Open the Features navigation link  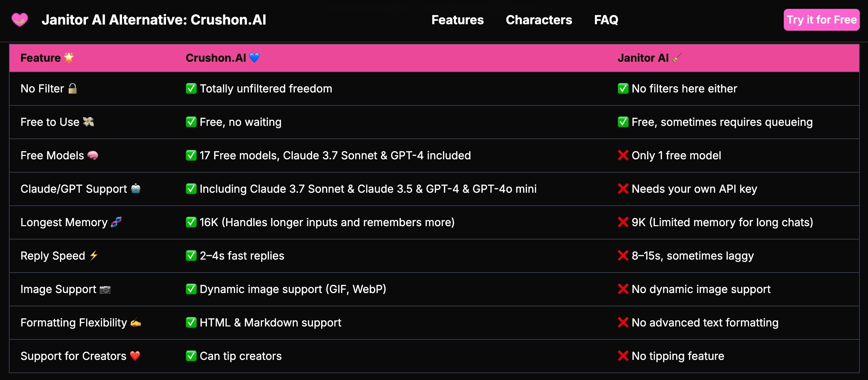tap(458, 20)
